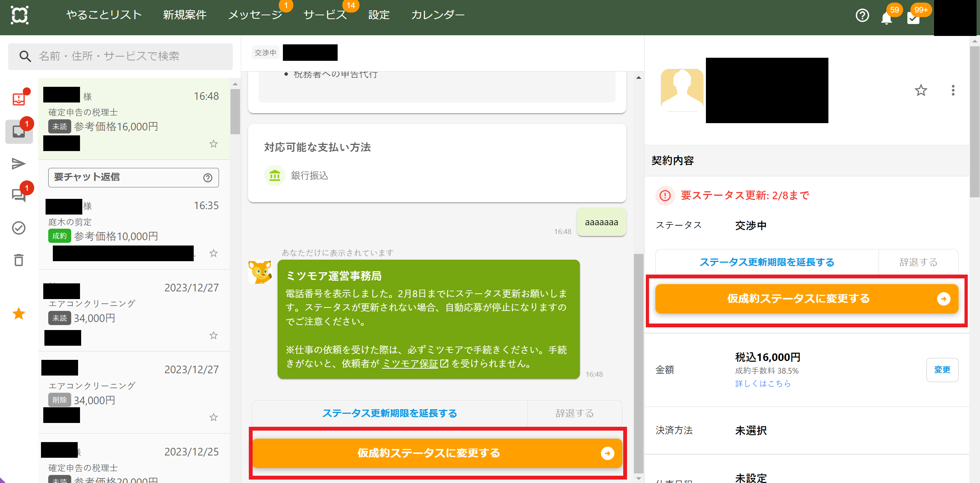980x483 pixels.
Task: Open the sent paper-plane sidebar icon
Action: click(x=19, y=164)
